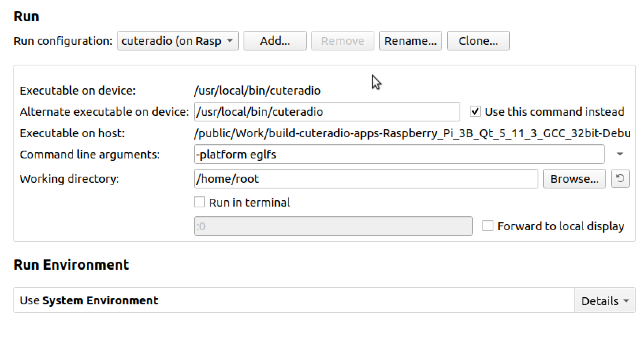Viewport: 644px width, 343px height.
Task: Expand the Run Environment Details
Action: click(x=605, y=301)
